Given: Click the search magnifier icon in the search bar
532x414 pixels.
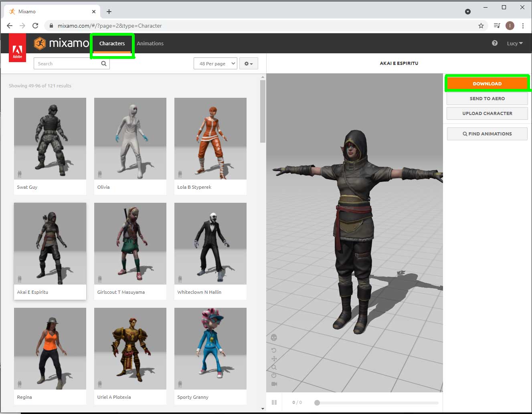Looking at the screenshot, I should click(x=103, y=63).
